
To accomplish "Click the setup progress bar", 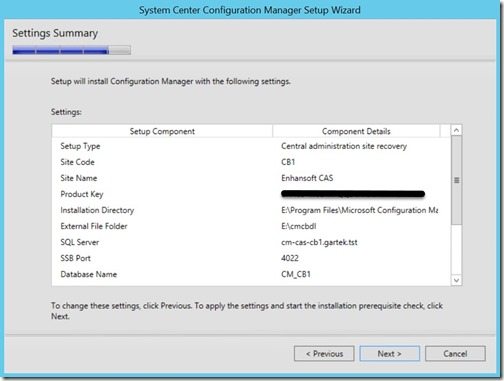I will tap(71, 50).
